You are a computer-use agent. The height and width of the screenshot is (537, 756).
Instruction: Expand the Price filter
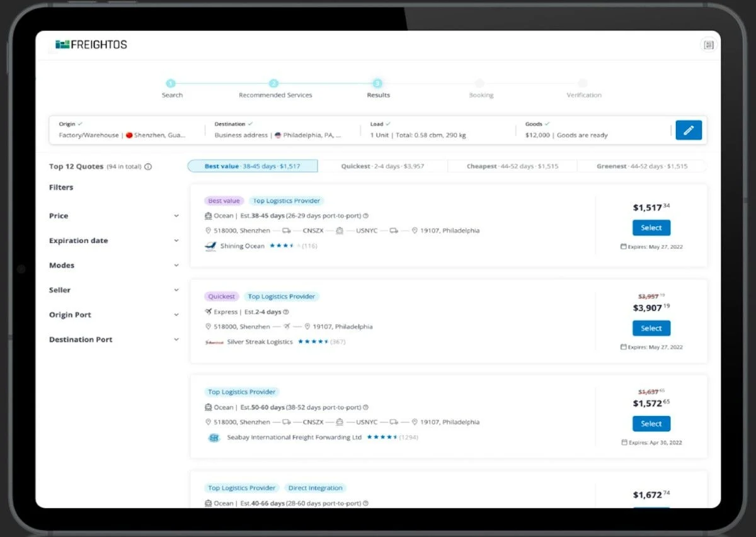(114, 216)
